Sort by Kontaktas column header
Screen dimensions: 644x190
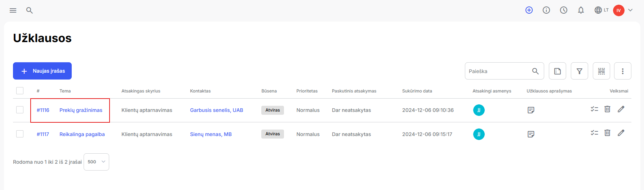[200, 91]
